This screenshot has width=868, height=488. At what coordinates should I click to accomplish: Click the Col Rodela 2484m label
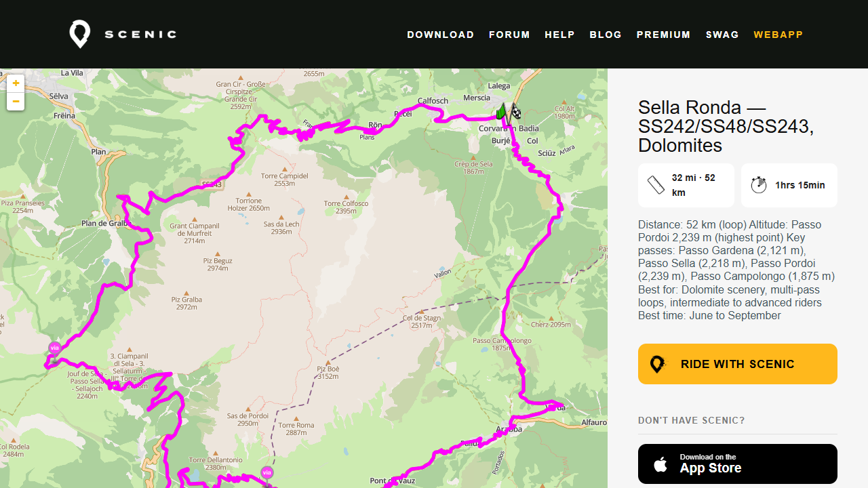14,450
